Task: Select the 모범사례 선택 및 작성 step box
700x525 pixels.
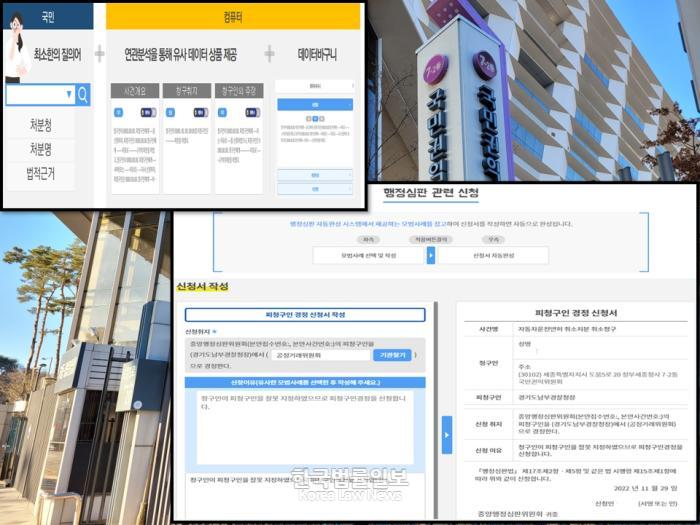Action: (x=368, y=256)
